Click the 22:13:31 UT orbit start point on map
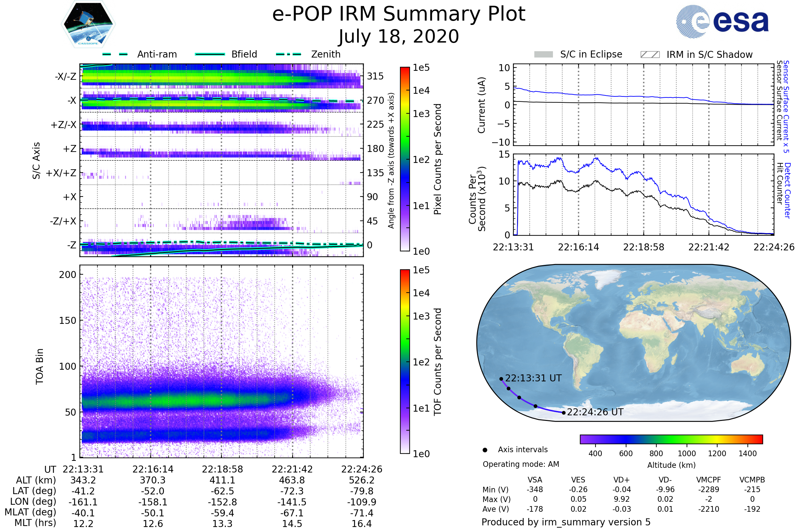 tap(501, 379)
